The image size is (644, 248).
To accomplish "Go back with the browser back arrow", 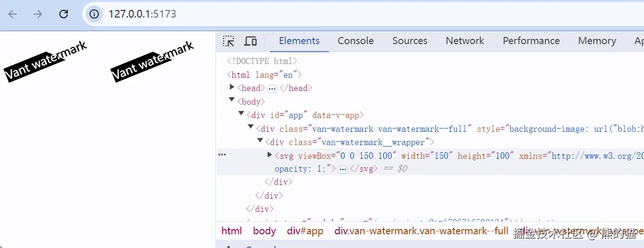I will tap(12, 14).
